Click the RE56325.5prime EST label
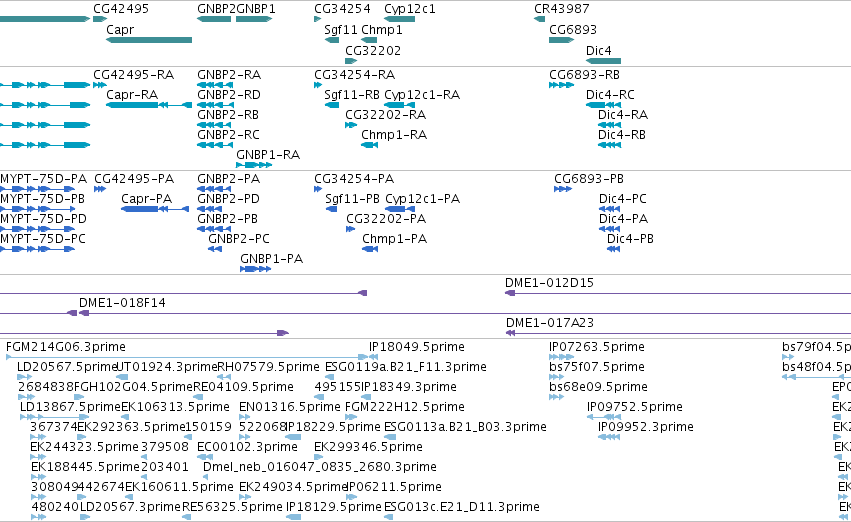 [x=232, y=507]
